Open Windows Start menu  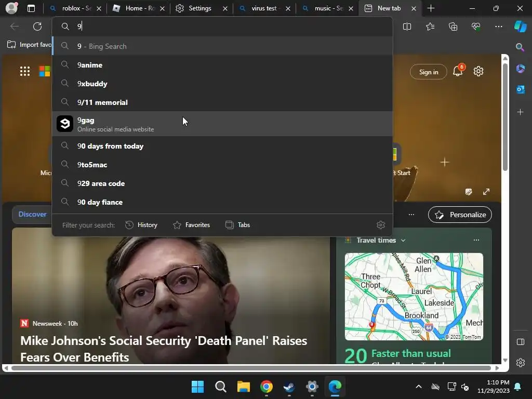[197, 387]
